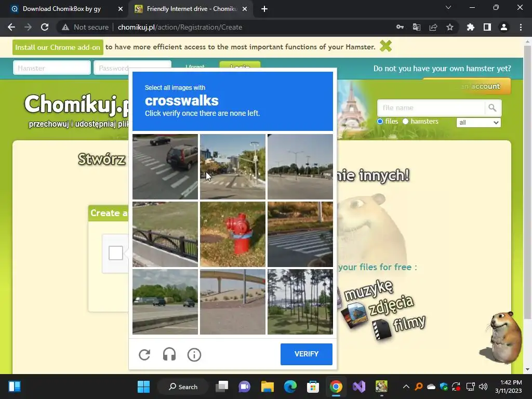532x399 pixels.
Task: Open ChomikBox app in taskbar
Action: [x=381, y=387]
